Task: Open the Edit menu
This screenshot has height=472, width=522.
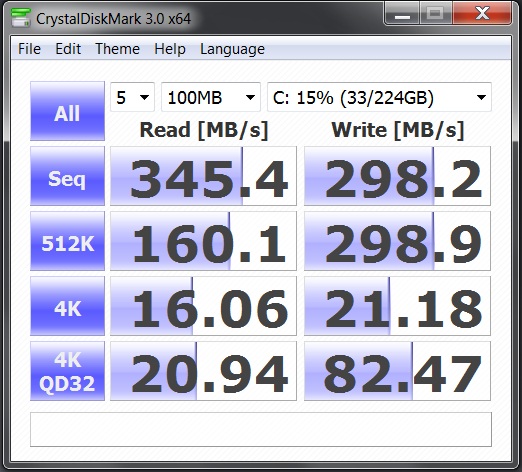Action: coord(68,49)
